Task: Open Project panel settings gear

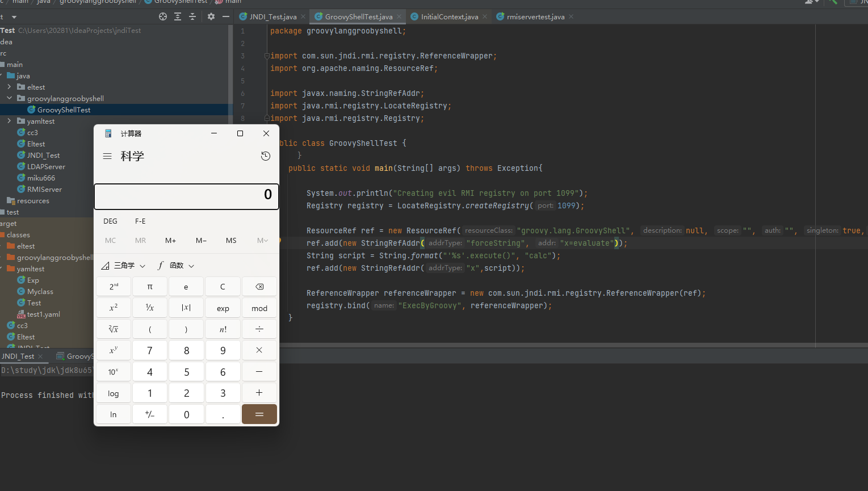Action: (211, 16)
